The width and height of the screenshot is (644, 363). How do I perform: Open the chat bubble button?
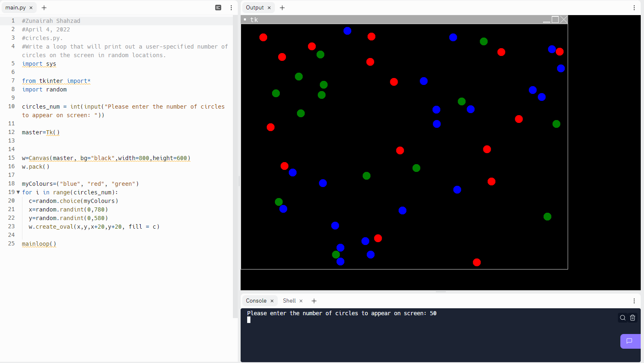point(630,341)
